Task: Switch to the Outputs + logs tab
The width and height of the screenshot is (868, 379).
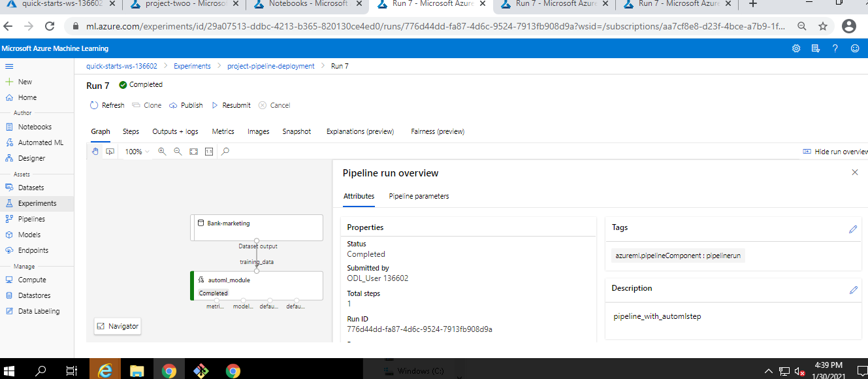Action: click(x=175, y=131)
